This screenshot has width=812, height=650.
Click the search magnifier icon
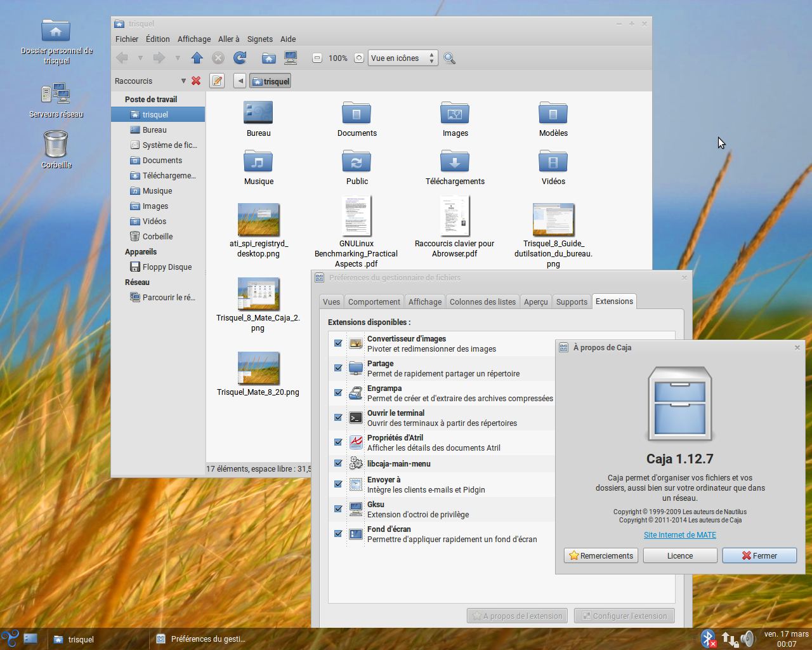pyautogui.click(x=449, y=58)
